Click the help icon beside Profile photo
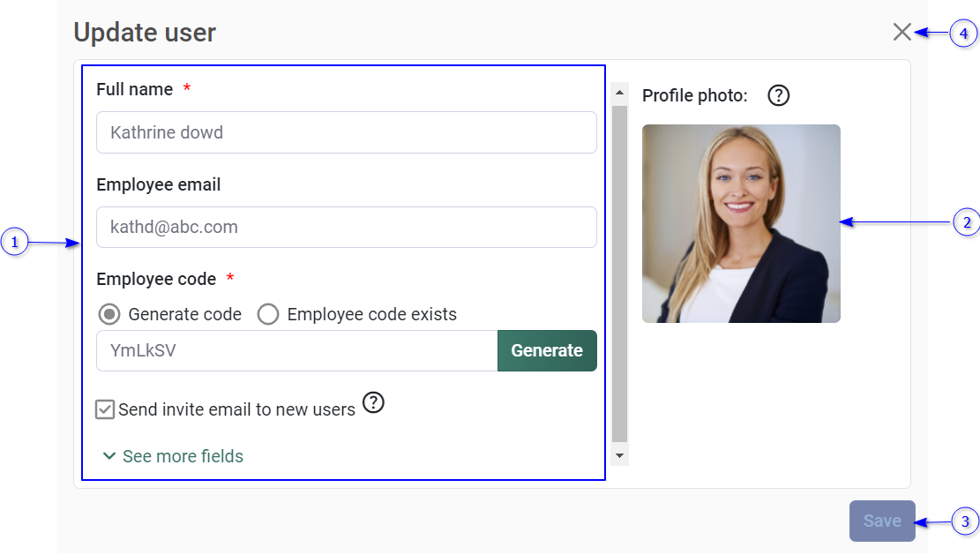The width and height of the screenshot is (980, 555). 778,95
